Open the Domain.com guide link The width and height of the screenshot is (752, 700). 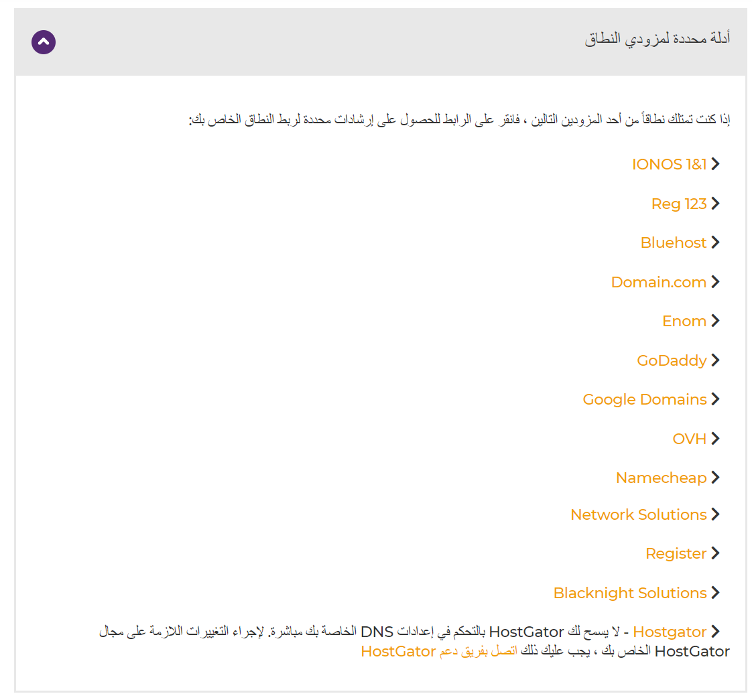pos(658,282)
